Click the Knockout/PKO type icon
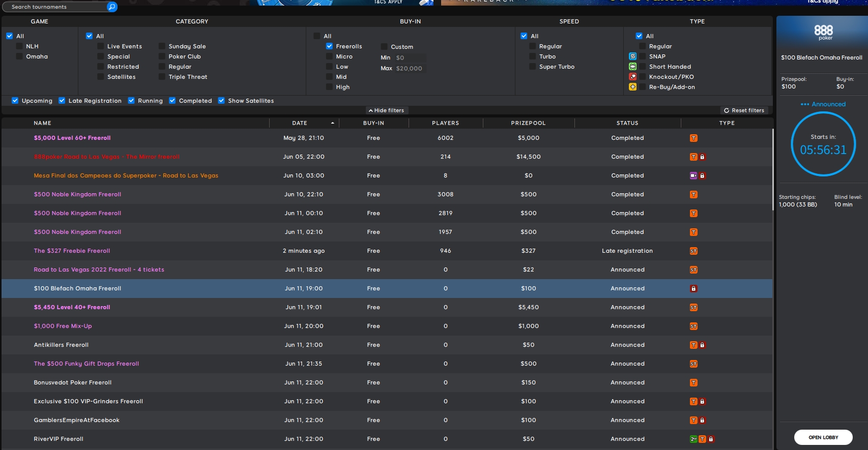Screen dimensions: 868x450 coord(632,77)
